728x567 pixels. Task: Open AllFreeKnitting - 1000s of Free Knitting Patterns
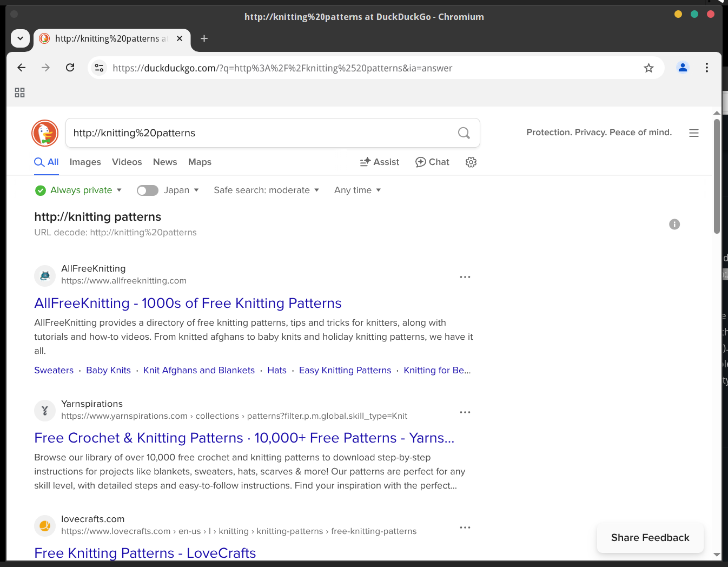tap(188, 303)
